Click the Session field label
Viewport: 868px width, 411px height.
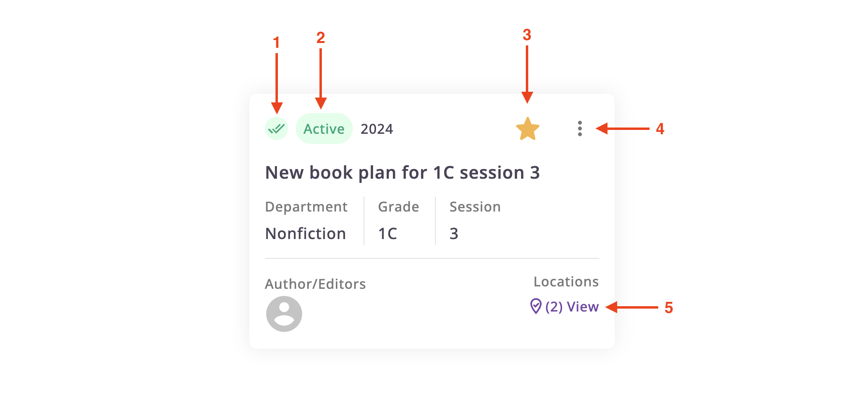tap(475, 207)
